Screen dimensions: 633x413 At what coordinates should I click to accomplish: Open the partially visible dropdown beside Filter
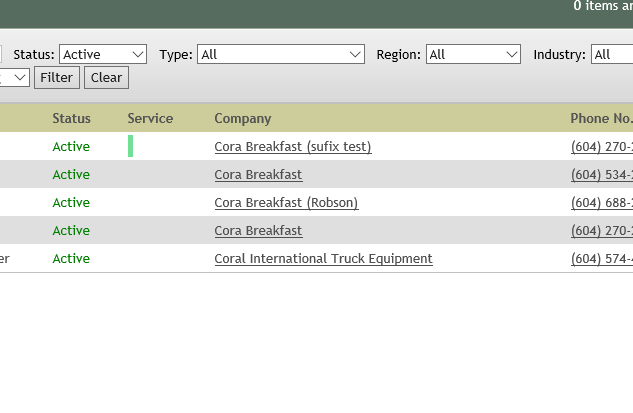click(x=15, y=77)
